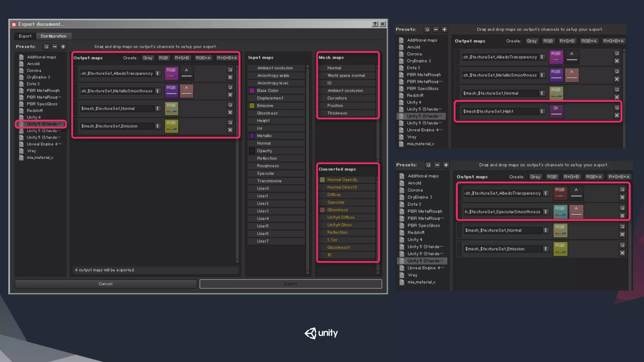Image resolution: width=644 pixels, height=362 pixels.
Task: Select Base Color in Input maps list
Action: coord(268,90)
